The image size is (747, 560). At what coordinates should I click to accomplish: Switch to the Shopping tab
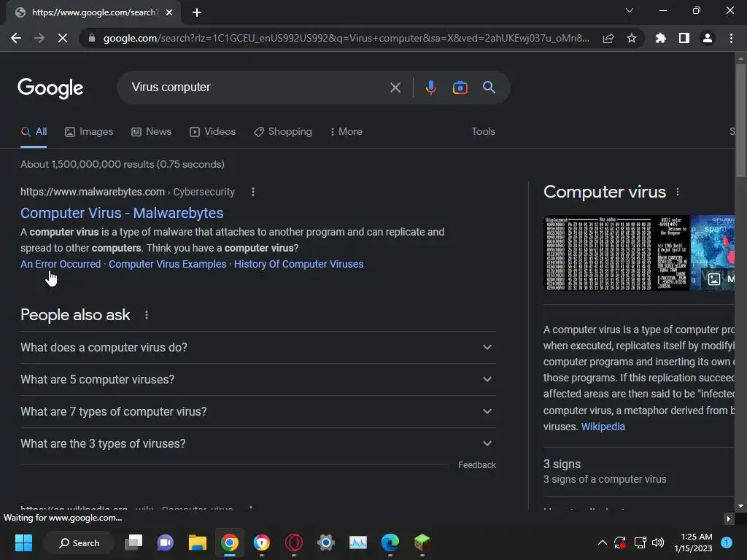click(283, 132)
